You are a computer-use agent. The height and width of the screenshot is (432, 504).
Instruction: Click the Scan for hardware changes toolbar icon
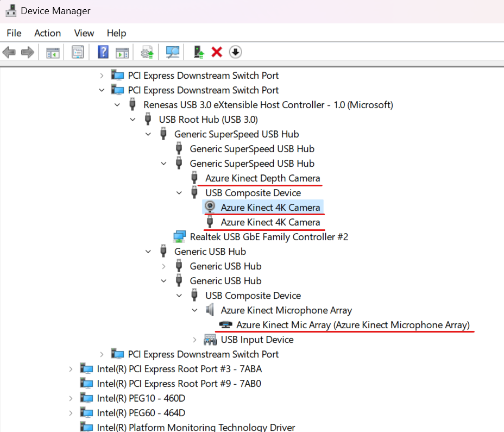172,52
